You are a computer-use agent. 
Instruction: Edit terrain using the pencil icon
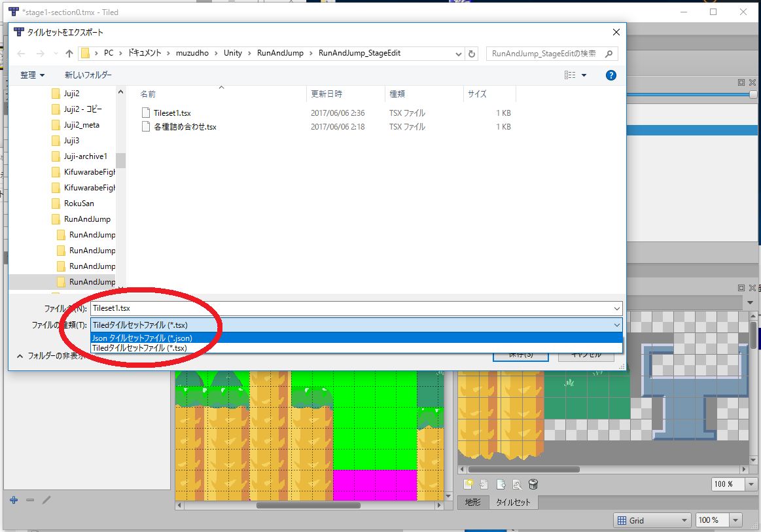point(46,500)
